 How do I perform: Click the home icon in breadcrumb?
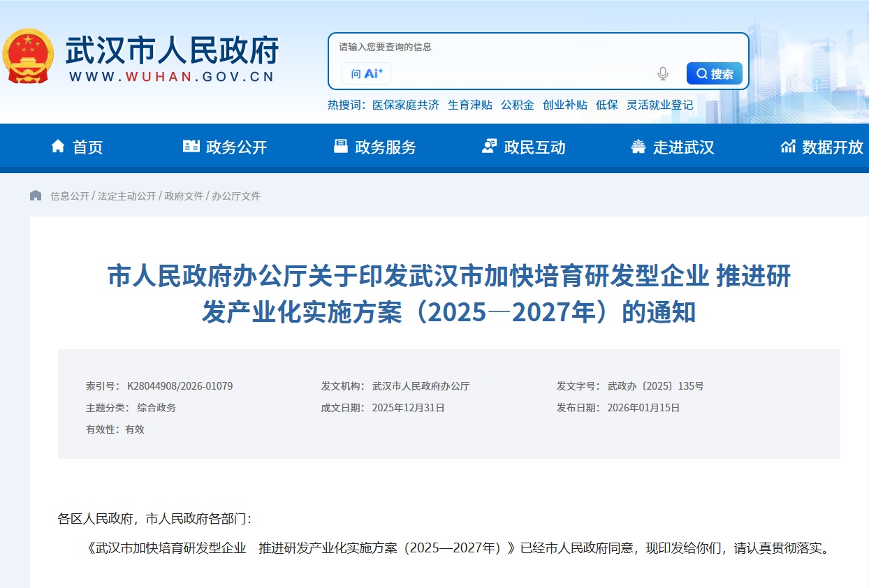point(36,196)
